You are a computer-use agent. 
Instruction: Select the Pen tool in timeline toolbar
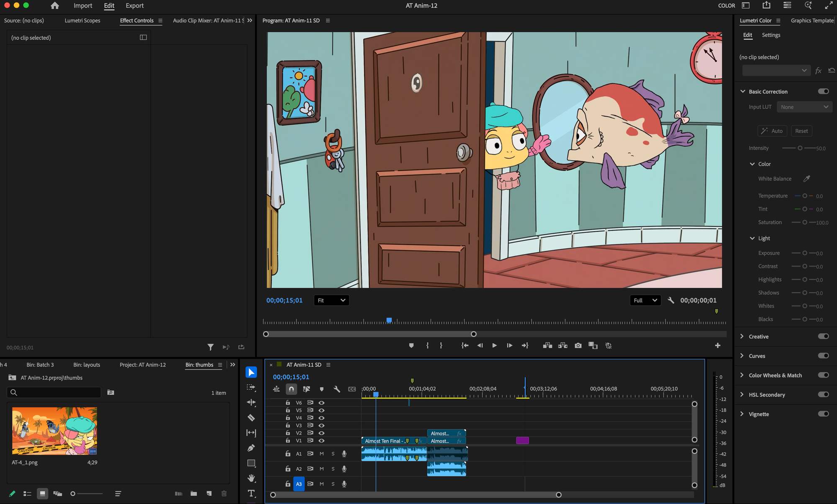251,448
